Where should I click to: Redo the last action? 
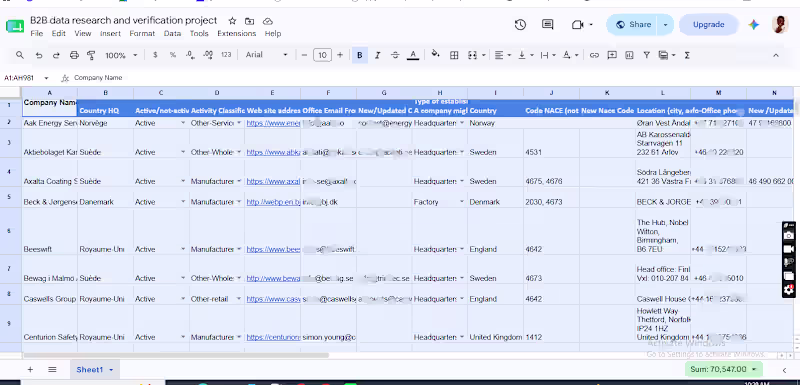[x=56, y=55]
